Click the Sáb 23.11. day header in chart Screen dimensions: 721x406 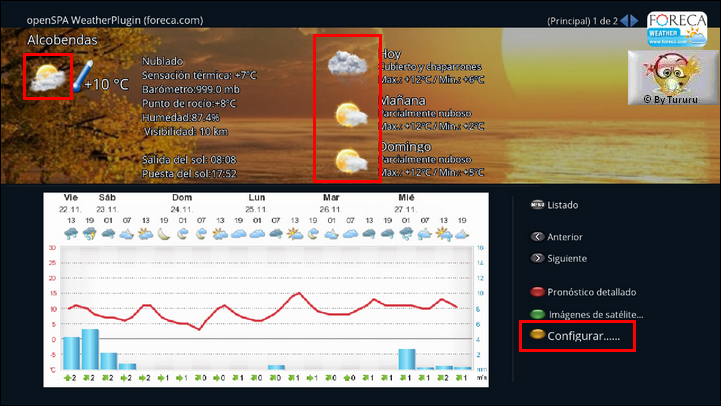(107, 203)
